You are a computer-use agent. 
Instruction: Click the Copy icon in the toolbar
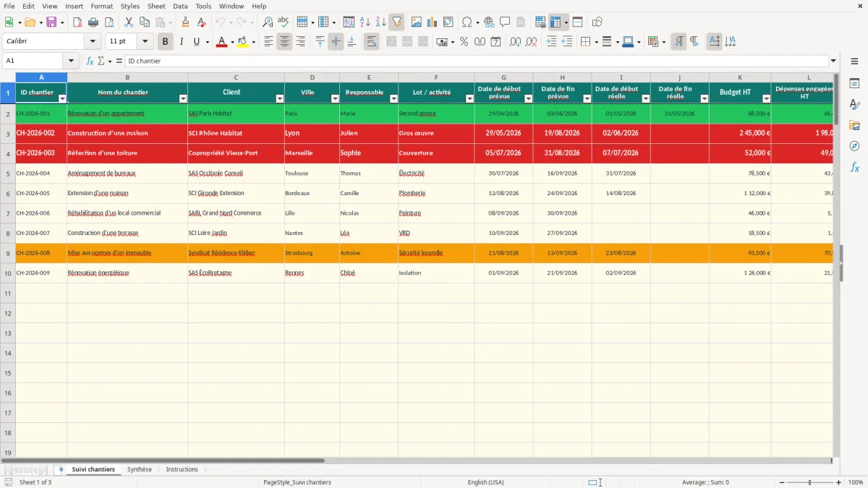click(145, 22)
